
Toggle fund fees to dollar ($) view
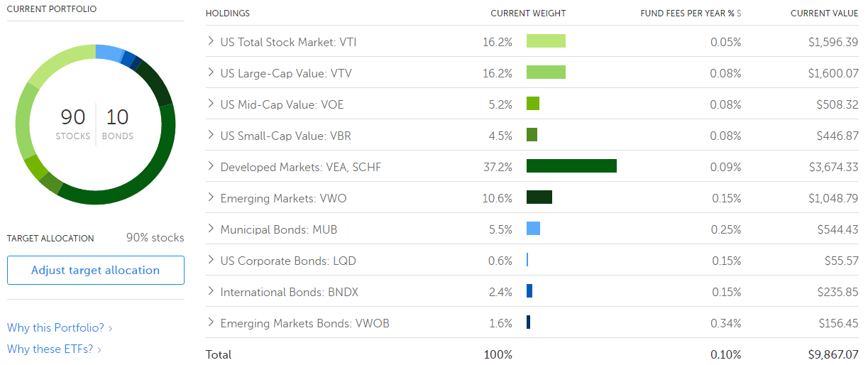pos(739,13)
